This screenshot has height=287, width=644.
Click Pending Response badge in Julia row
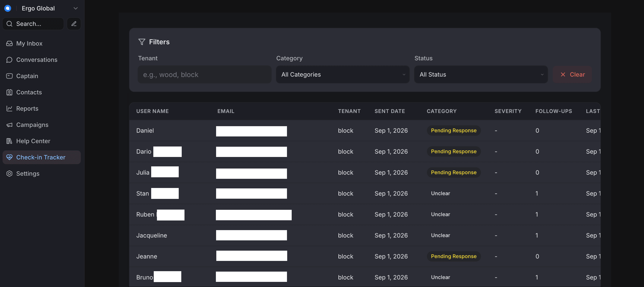[454, 173]
